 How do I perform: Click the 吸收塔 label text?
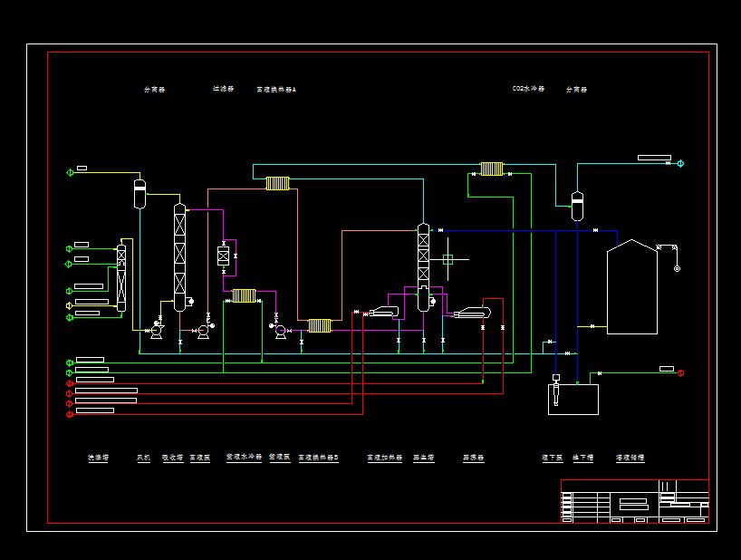[173, 458]
